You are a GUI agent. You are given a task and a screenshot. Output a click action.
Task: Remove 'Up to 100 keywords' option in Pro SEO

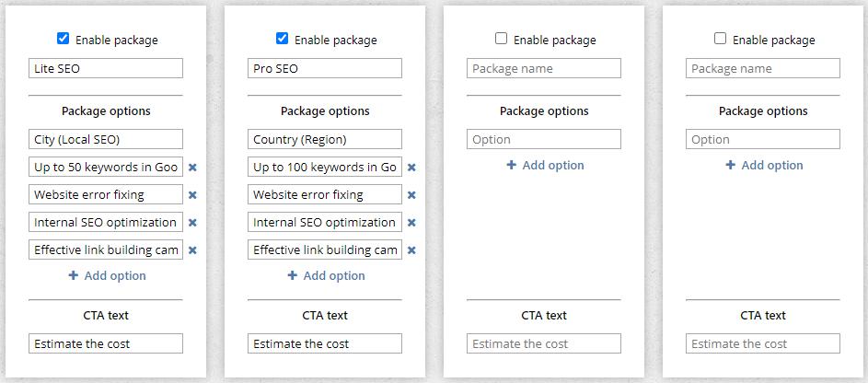coord(411,168)
